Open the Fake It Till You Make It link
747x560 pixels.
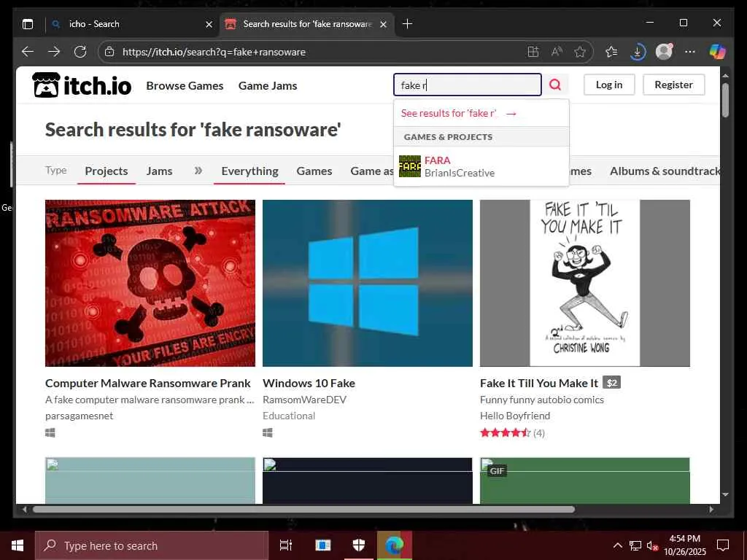point(539,383)
